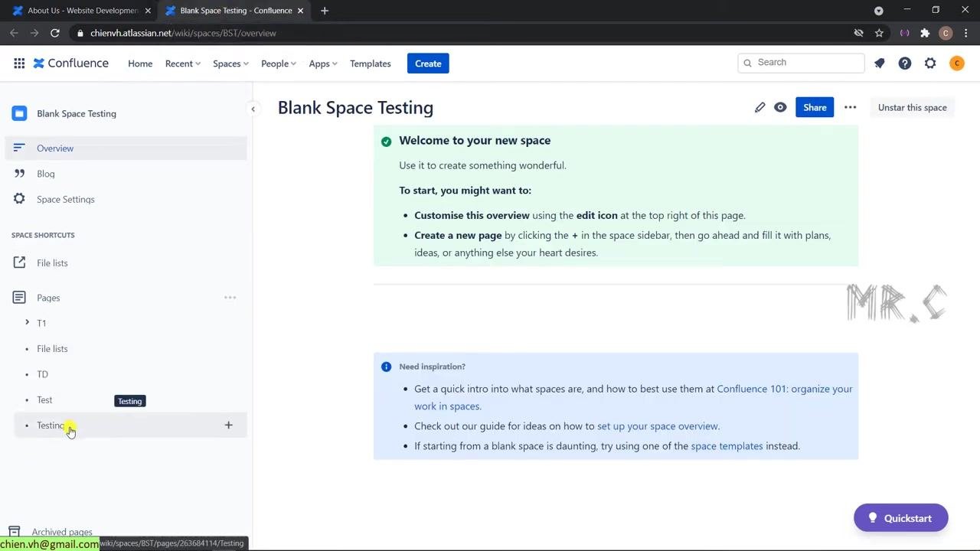The image size is (980, 551).
Task: Open a new browser tab
Action: coord(325,11)
